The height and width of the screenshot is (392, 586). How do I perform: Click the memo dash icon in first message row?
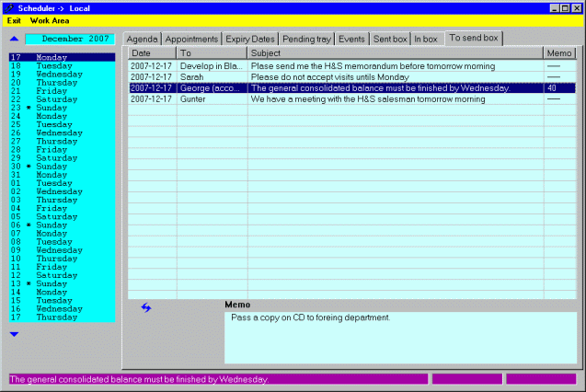click(x=554, y=67)
